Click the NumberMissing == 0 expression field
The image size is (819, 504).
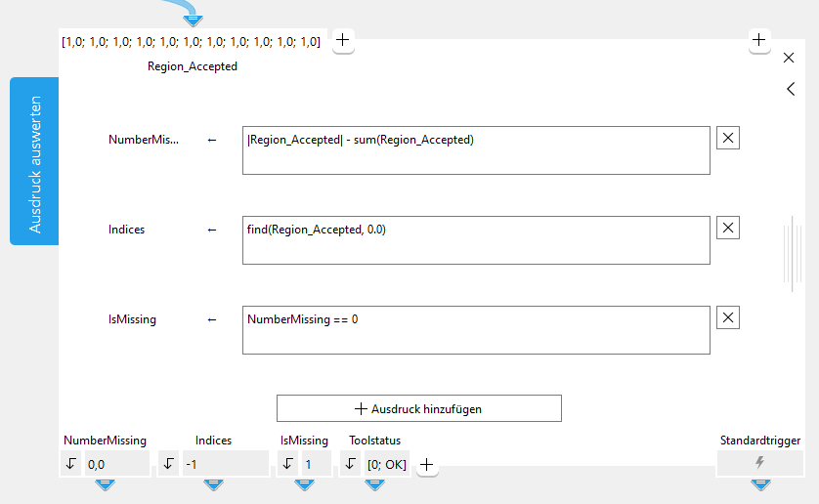point(476,330)
